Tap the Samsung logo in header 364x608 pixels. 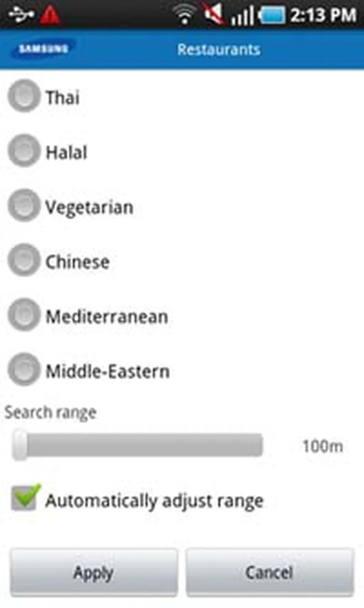[x=43, y=49]
